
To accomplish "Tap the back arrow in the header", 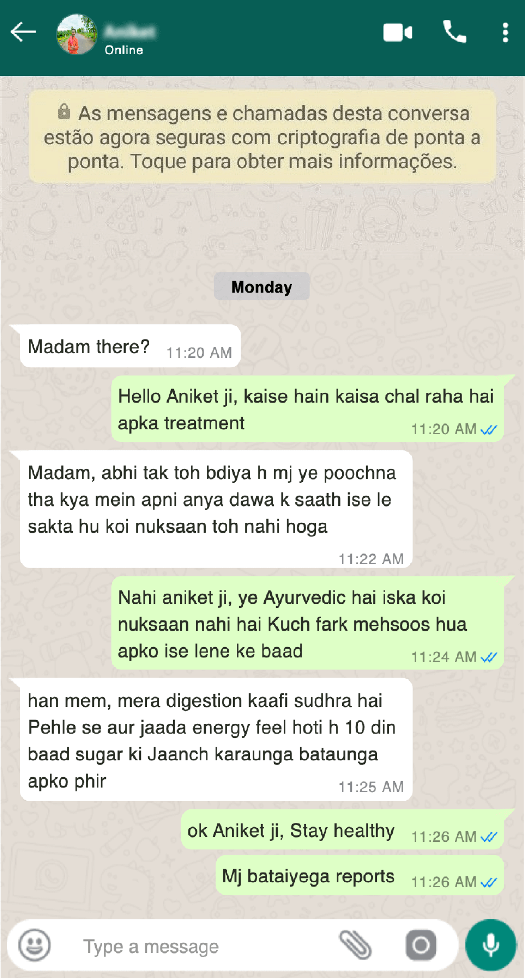I will [x=23, y=32].
